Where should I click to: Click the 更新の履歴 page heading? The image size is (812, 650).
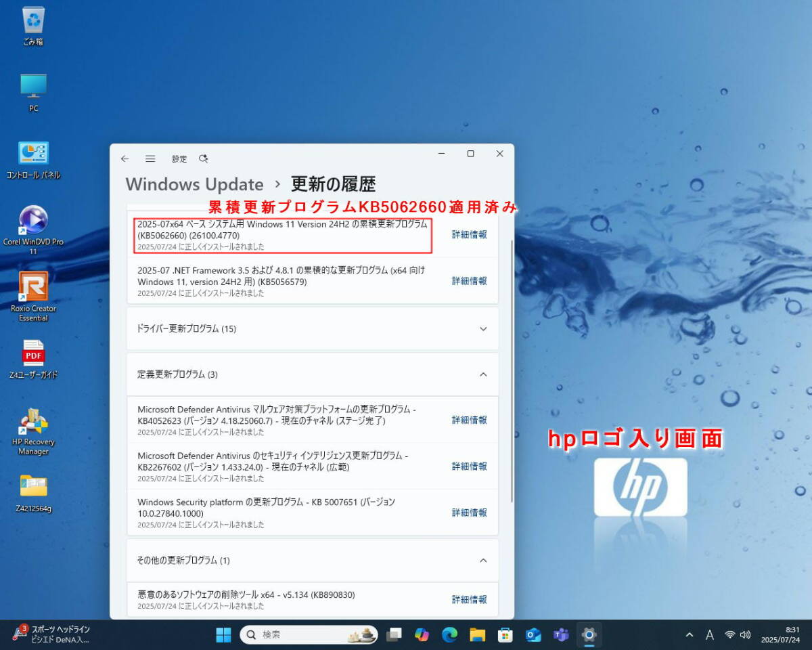[x=333, y=184]
